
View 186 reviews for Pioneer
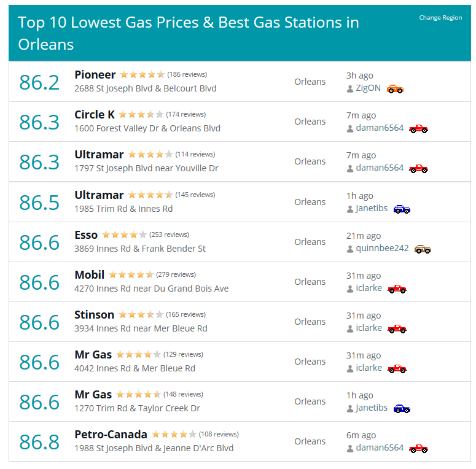187,74
